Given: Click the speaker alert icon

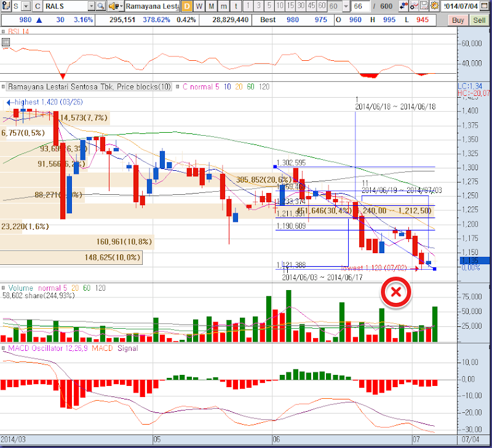Looking at the screenshot, I should point(113,6).
